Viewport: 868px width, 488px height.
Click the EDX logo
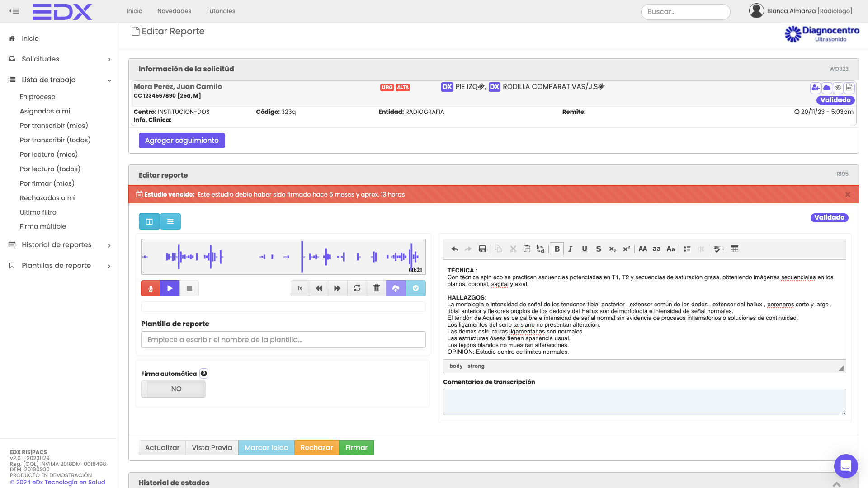[62, 12]
